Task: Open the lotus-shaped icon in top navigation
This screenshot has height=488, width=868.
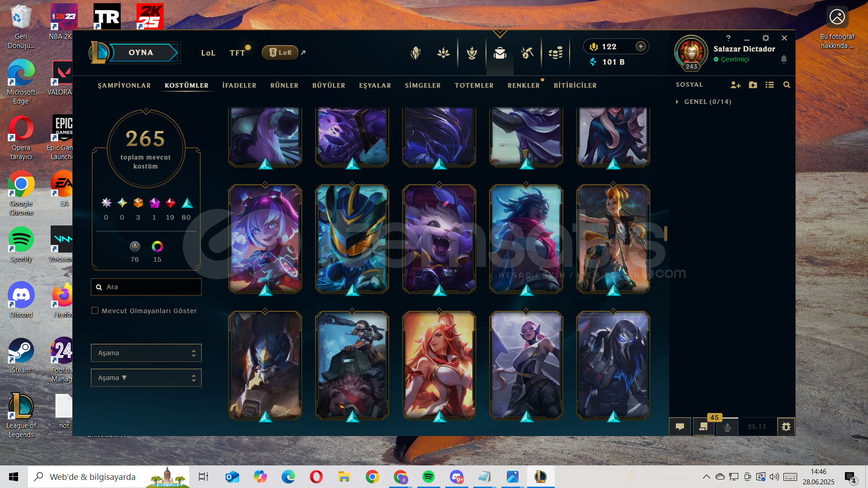Action: 443,53
